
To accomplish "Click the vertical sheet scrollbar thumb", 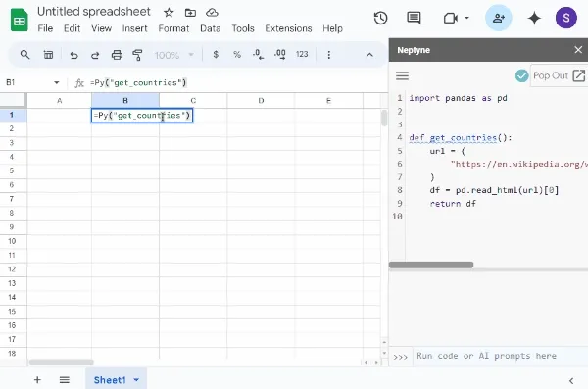I will 384,118.
